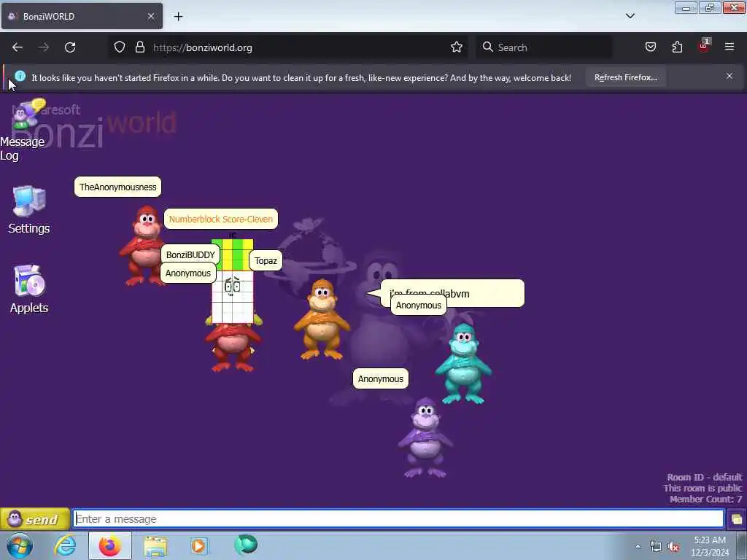Click the red extension badge icon
This screenshot has width=747, height=560.
[x=704, y=46]
